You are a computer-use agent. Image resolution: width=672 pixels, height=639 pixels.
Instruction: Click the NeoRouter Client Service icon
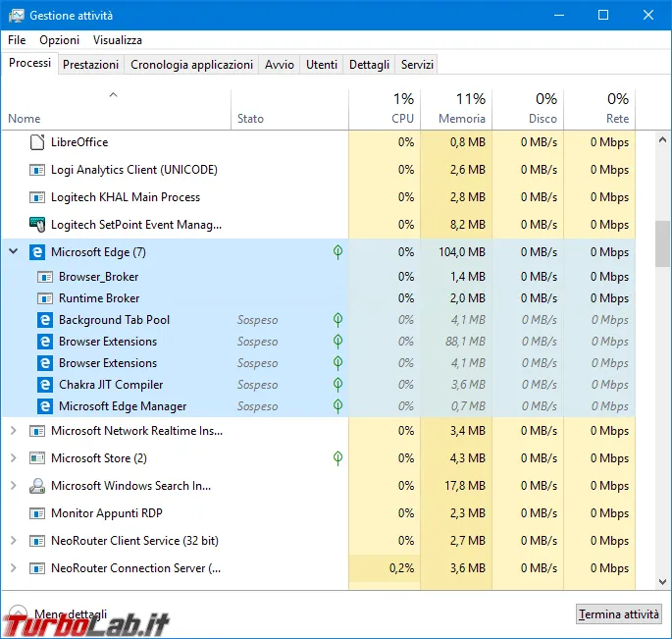(37, 541)
